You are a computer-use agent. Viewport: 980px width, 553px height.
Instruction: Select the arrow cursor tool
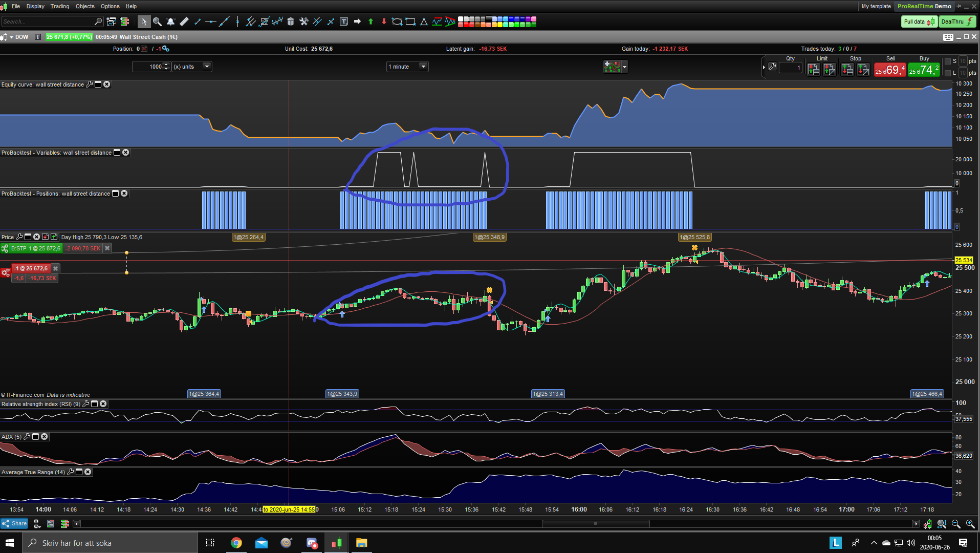click(144, 22)
